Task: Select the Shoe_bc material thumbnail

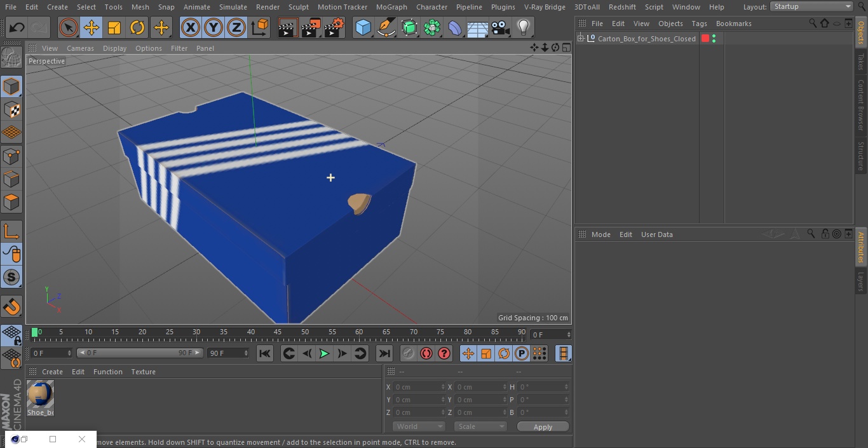Action: 40,395
